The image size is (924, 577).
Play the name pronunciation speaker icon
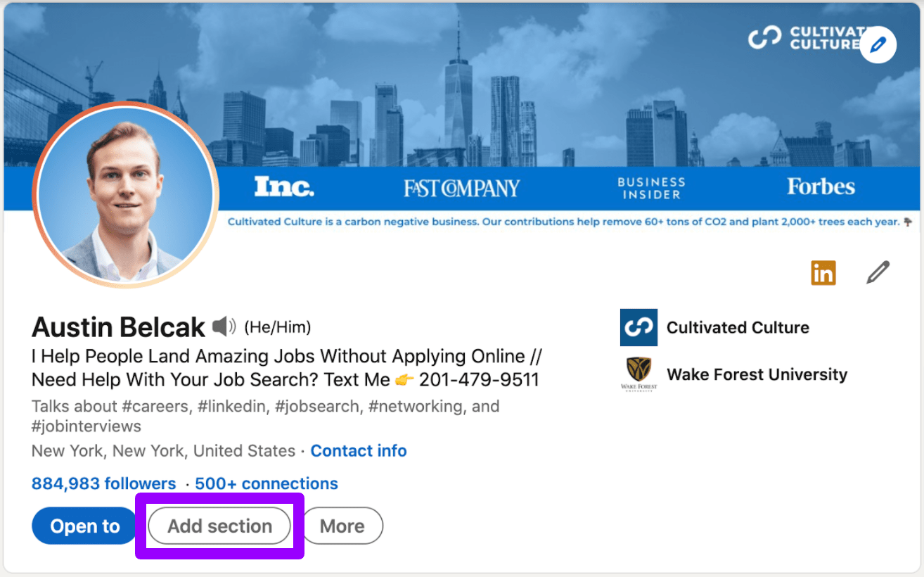224,327
